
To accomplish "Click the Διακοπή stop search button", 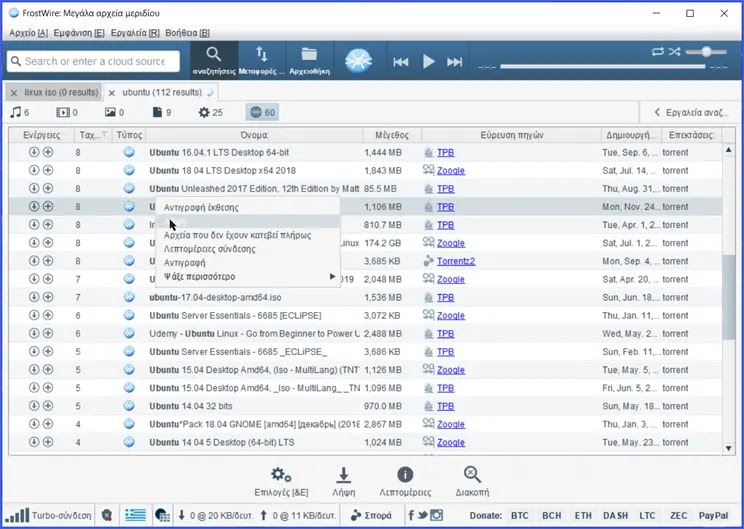I will (472, 482).
